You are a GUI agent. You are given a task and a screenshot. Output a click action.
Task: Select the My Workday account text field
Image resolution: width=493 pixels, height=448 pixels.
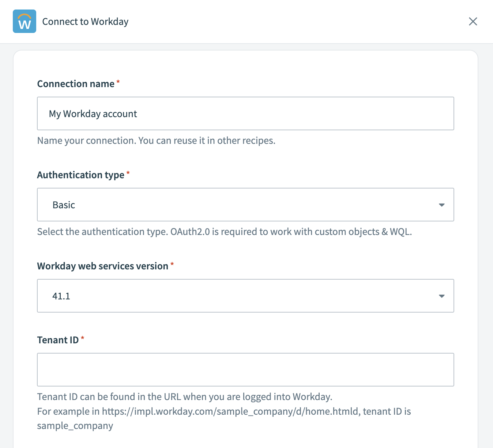coord(245,113)
